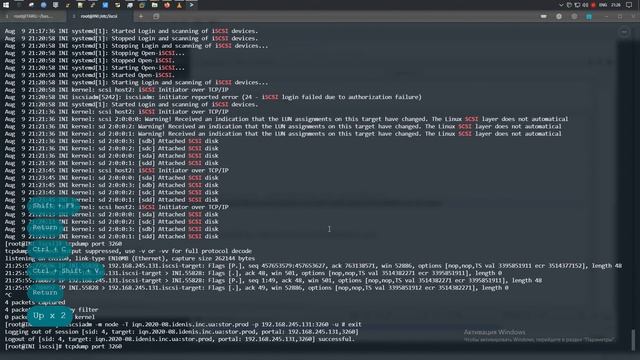Click the circular button at top-right of terminal pane

tap(624, 32)
